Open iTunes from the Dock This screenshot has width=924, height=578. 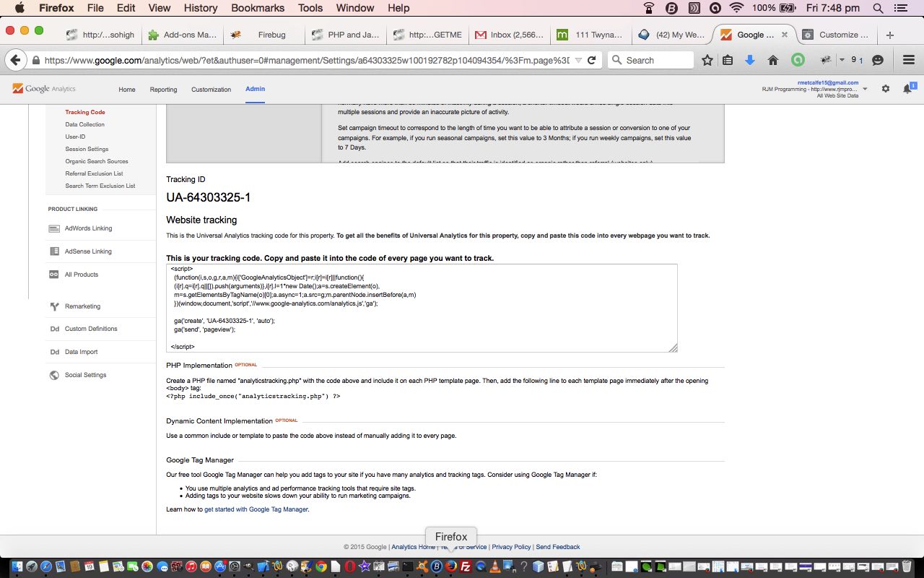point(191,567)
